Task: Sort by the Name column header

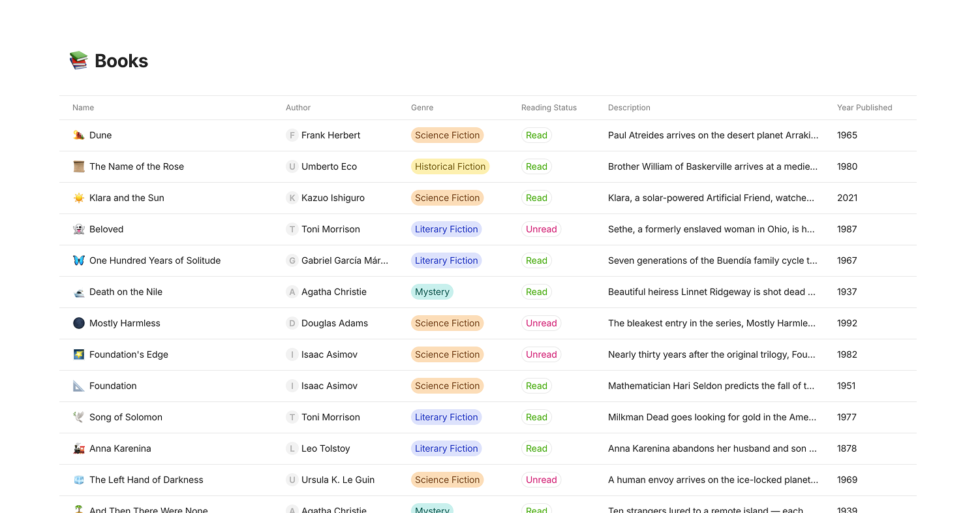Action: 84,108
